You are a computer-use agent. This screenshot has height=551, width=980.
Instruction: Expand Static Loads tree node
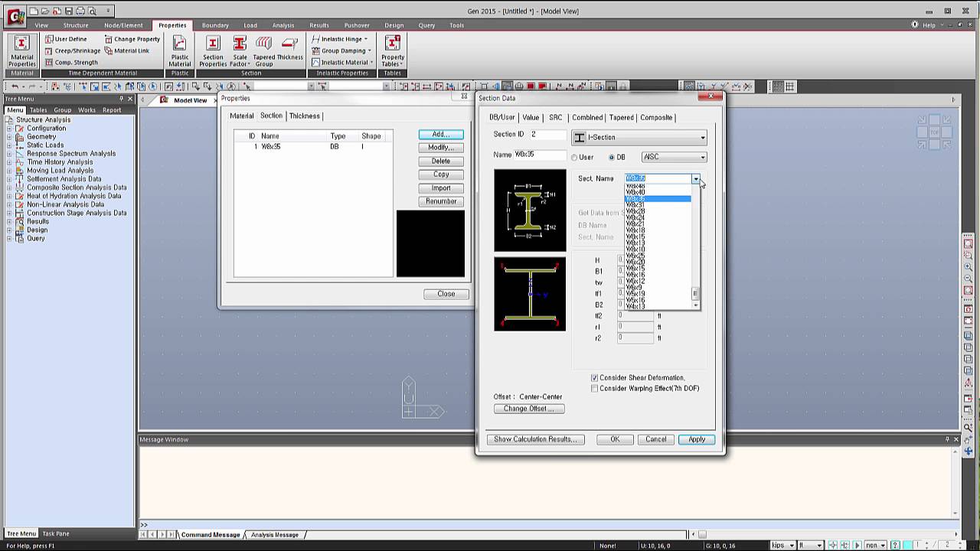9,145
